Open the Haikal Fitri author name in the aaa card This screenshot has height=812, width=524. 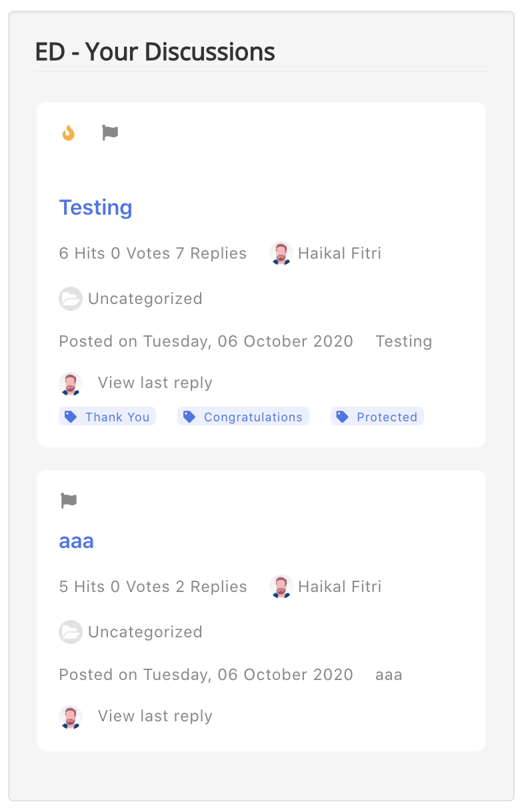pyautogui.click(x=340, y=587)
